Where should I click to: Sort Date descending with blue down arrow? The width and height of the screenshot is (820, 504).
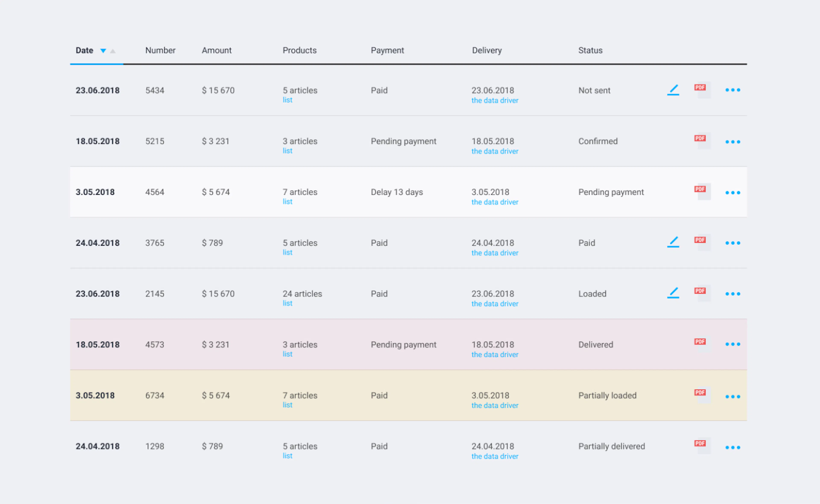[x=103, y=51]
